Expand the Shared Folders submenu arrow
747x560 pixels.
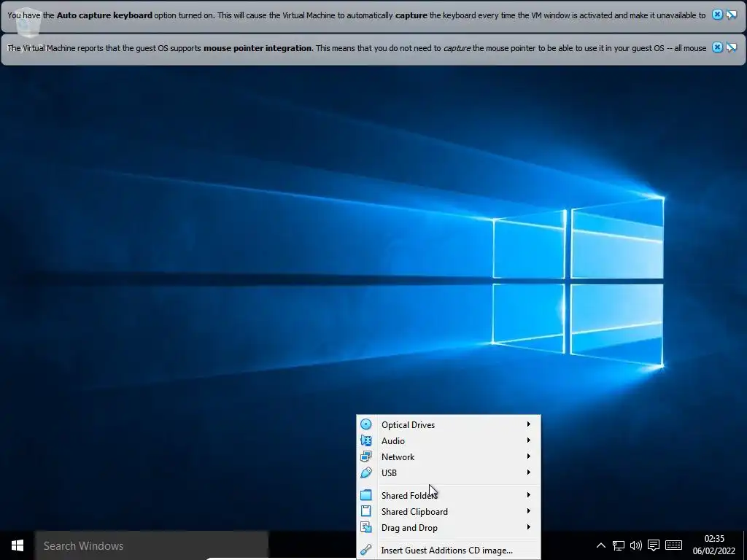(x=528, y=495)
